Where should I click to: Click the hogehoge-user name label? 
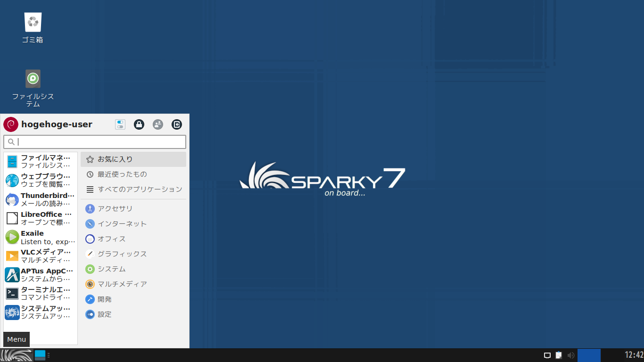click(x=57, y=124)
